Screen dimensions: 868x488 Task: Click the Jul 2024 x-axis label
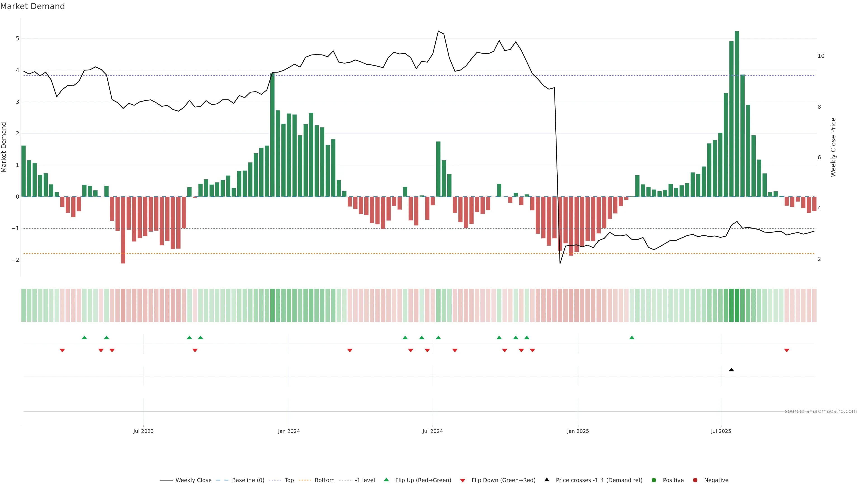coord(433,431)
